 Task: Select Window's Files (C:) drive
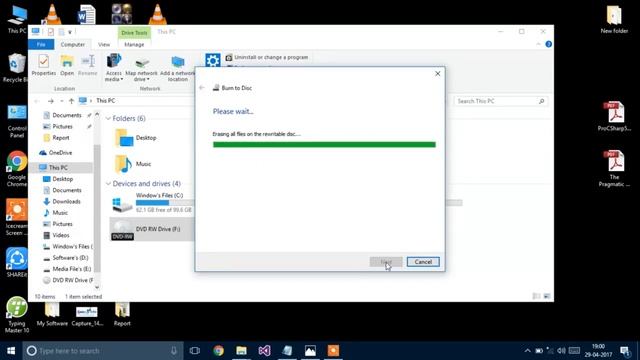pyautogui.click(x=152, y=202)
